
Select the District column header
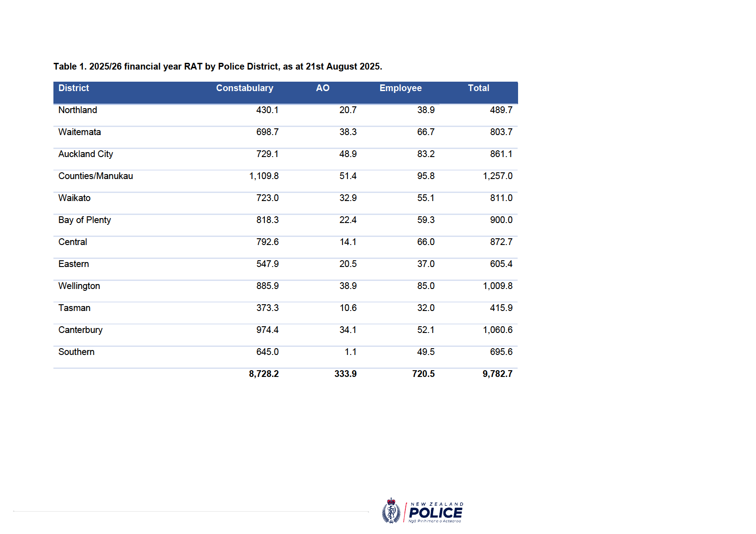(74, 88)
